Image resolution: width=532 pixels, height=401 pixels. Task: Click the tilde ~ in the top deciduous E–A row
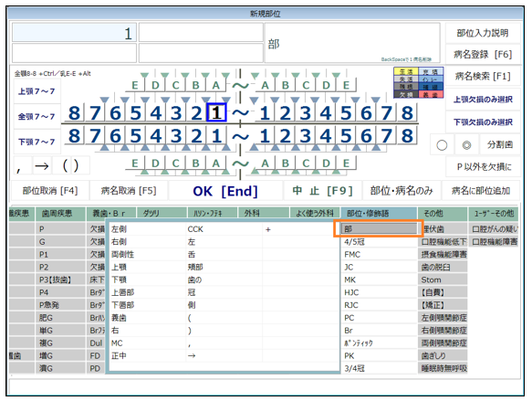tap(240, 85)
